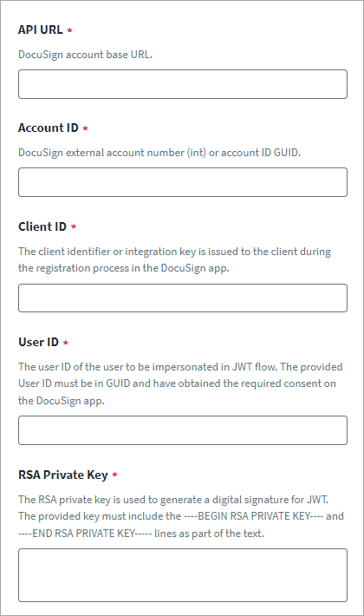Click the BEGIN RSA PRIVATE KEY description text

(x=181, y=516)
